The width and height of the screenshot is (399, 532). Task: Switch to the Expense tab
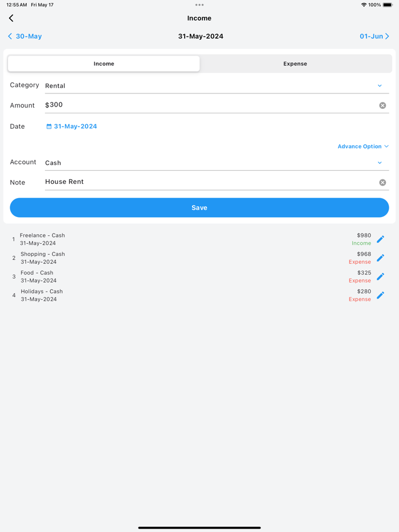295,63
